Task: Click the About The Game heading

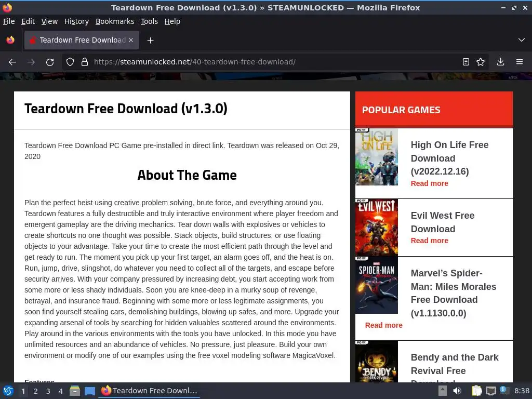Action: [187, 175]
